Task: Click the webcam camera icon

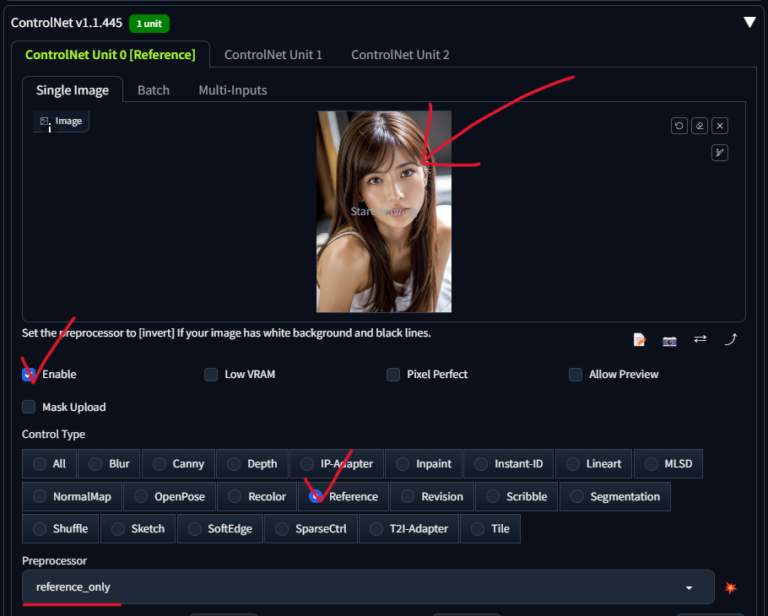Action: coord(670,340)
